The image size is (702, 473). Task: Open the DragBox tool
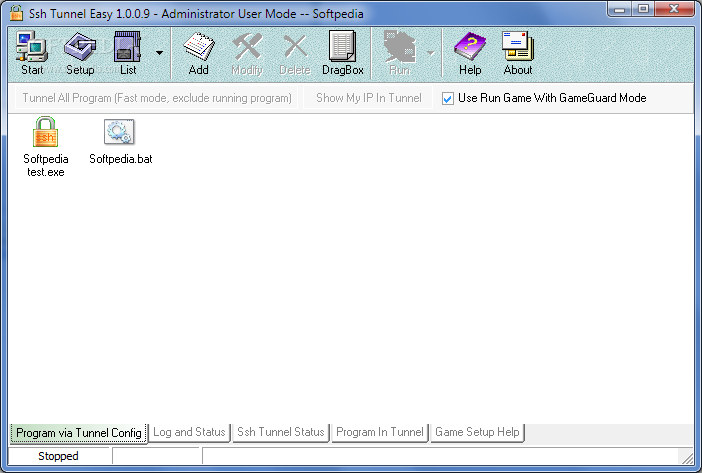[x=343, y=53]
